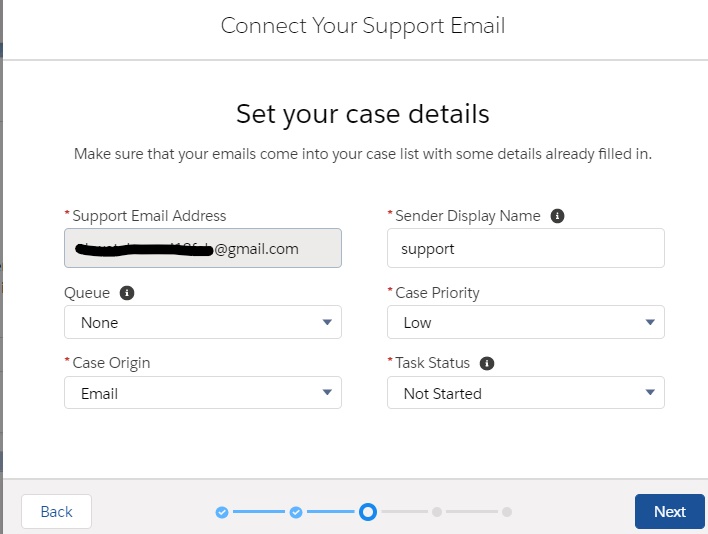Image resolution: width=708 pixels, height=534 pixels.
Task: Click the Next button
Action: pos(669,511)
